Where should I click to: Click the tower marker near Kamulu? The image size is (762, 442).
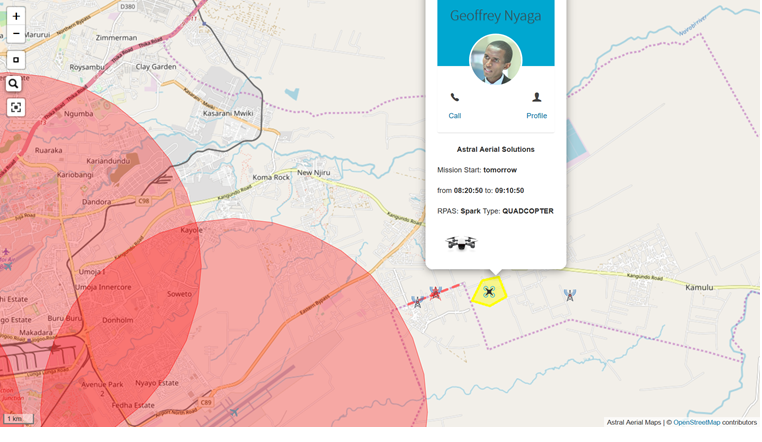coord(570,295)
